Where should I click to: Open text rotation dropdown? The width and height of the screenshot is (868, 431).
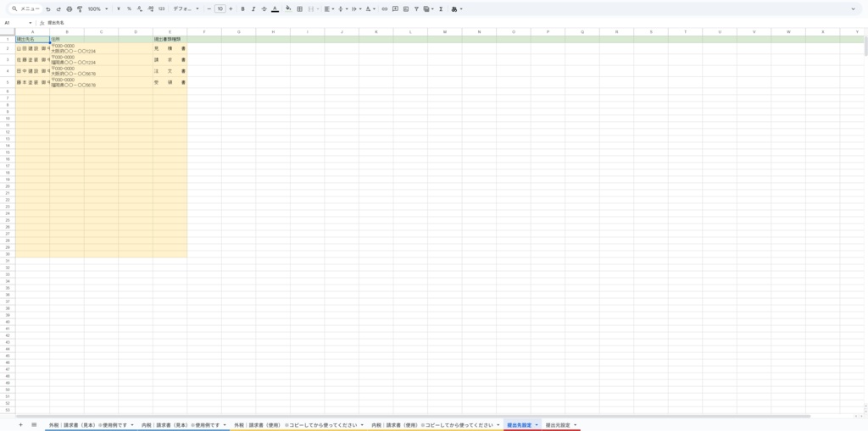(370, 8)
